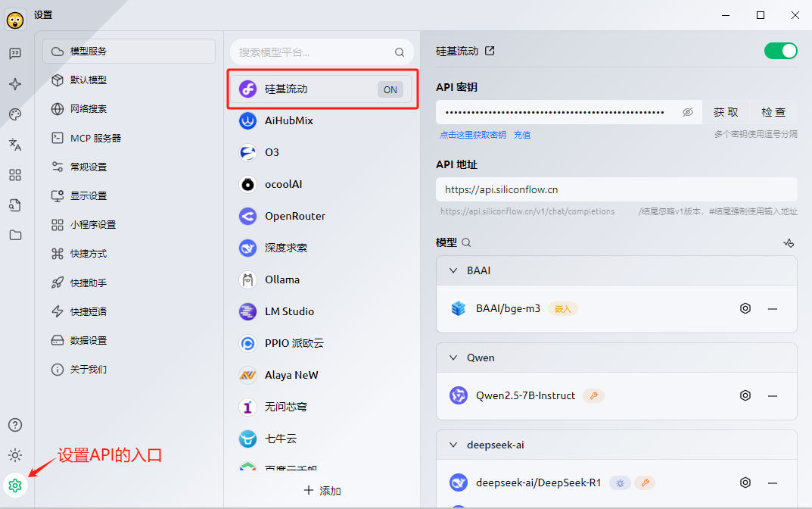Open the files folder sidebar icon
Screen dimensions: 812x509
tap(15, 235)
